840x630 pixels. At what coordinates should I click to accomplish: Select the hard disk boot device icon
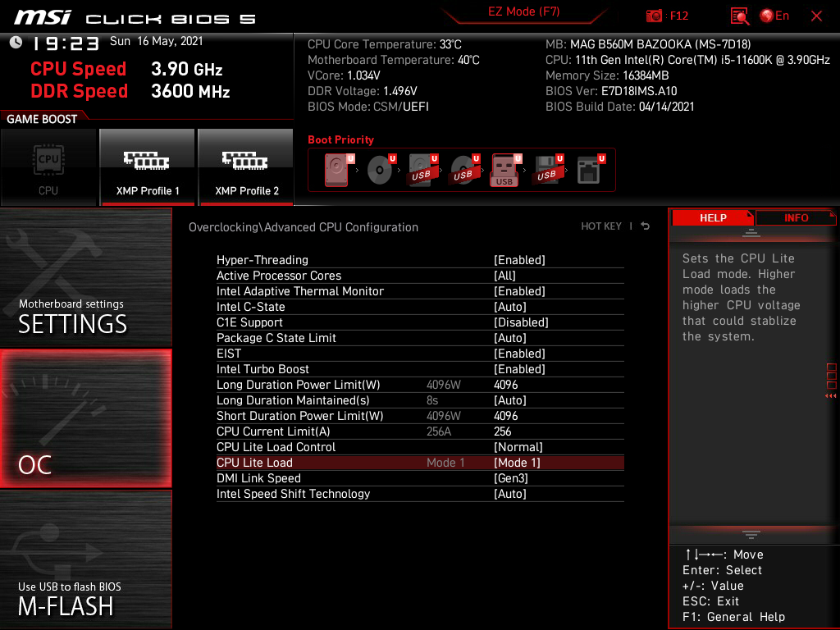click(339, 170)
